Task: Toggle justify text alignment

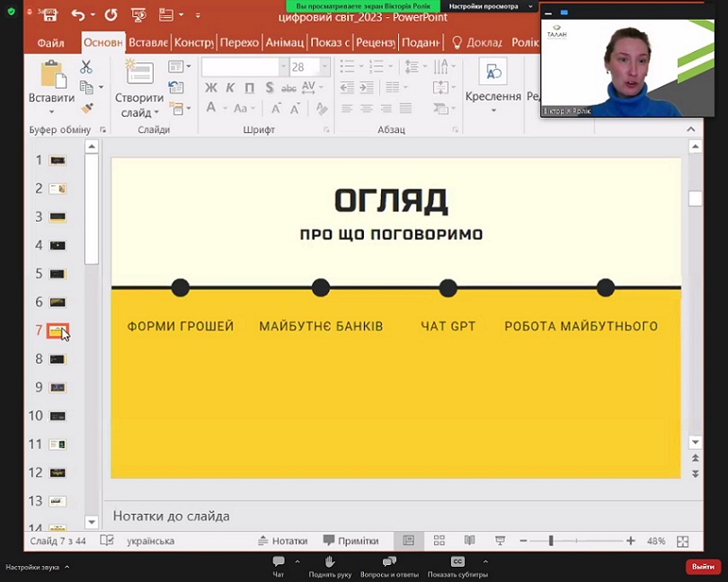Action: (405, 109)
